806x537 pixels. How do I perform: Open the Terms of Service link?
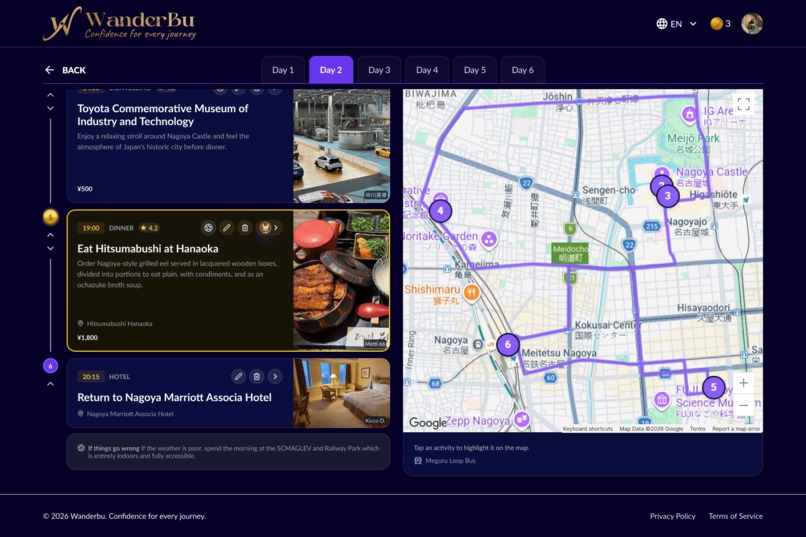coord(736,516)
